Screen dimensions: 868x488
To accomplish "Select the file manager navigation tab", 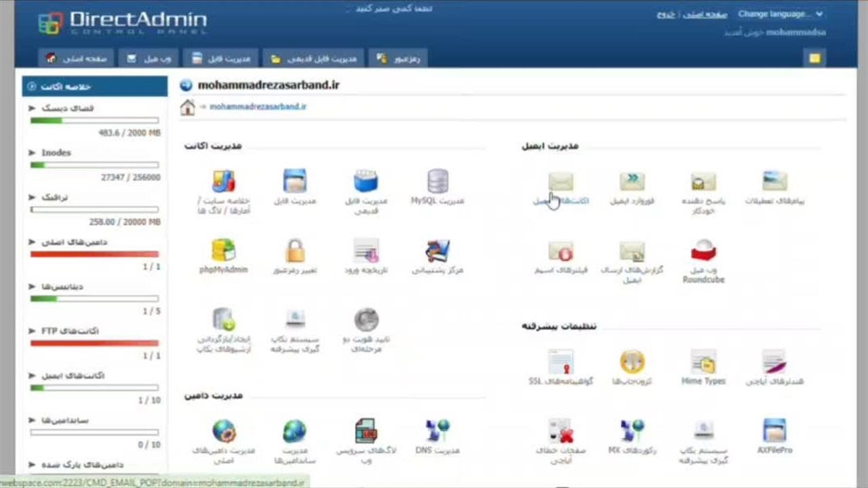I will pyautogui.click(x=221, y=59).
